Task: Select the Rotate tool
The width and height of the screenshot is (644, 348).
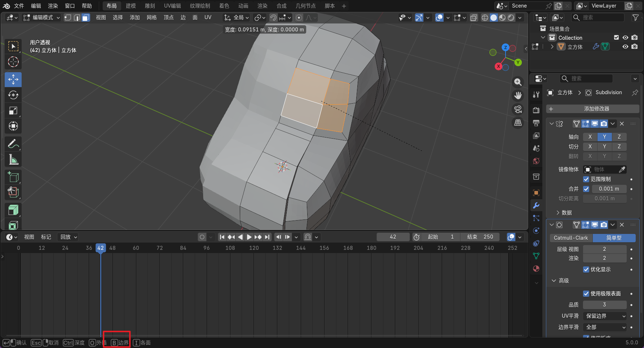Action: coord(13,95)
